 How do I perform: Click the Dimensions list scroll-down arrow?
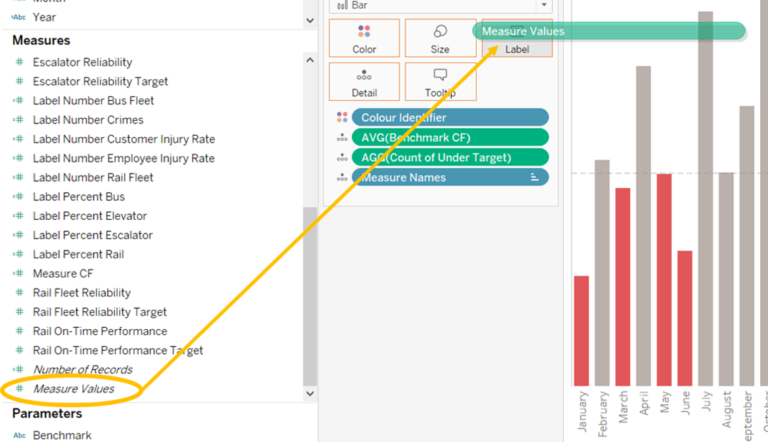[x=310, y=21]
